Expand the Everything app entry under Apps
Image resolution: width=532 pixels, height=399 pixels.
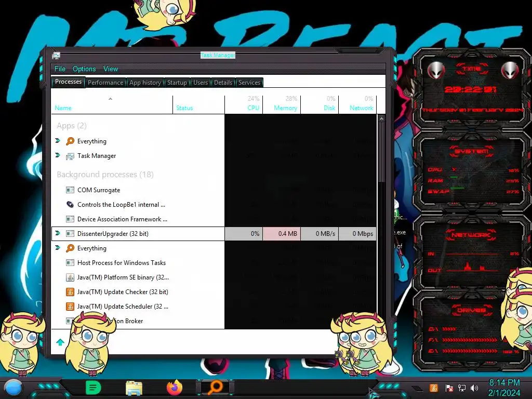pyautogui.click(x=58, y=140)
